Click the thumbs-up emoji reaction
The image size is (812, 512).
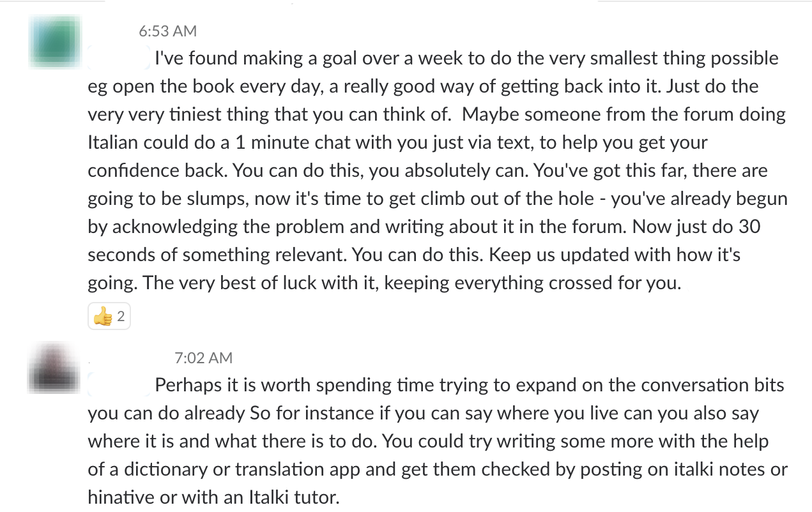[102, 316]
